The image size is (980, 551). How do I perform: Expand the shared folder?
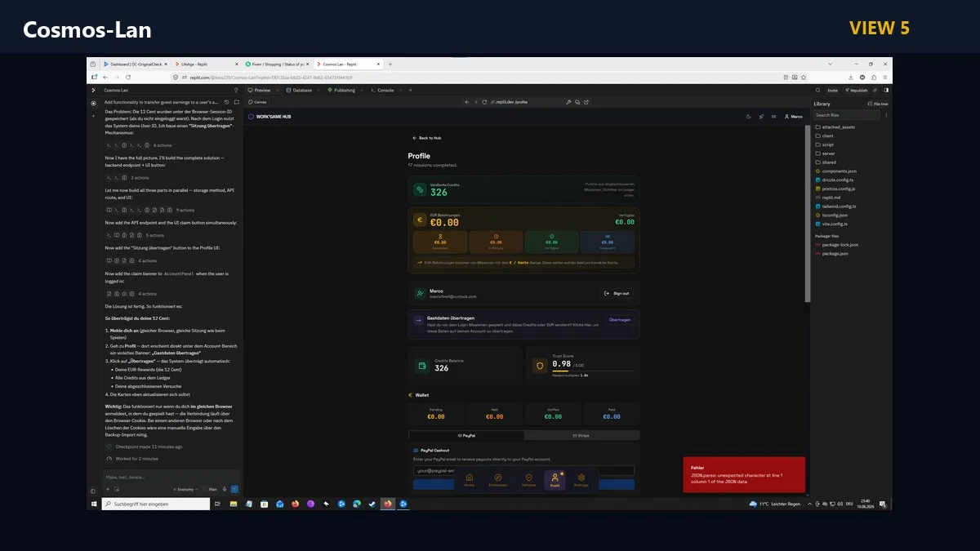(826, 162)
